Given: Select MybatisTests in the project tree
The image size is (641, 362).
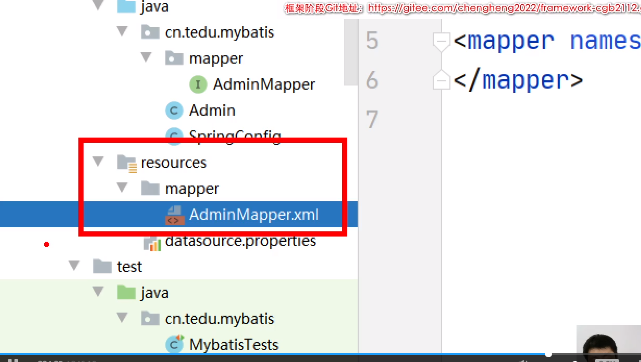Looking at the screenshot, I should tap(234, 345).
